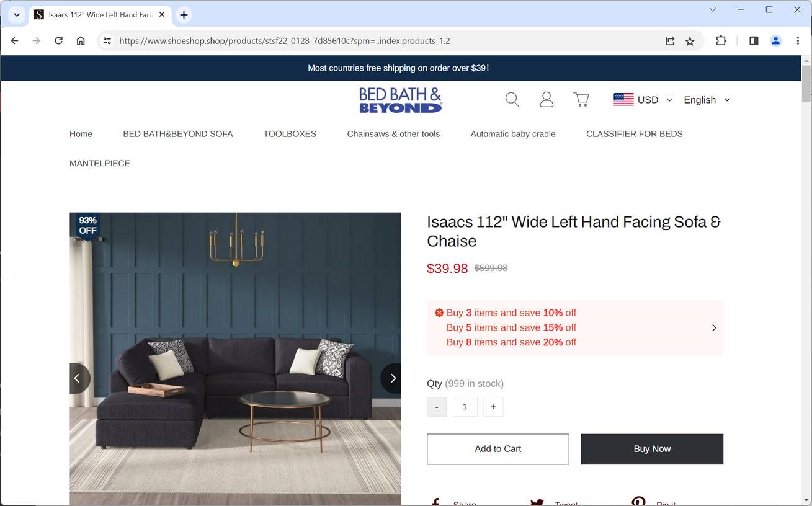Open the browser side panel icon
Viewport: 812px width, 506px height.
point(754,41)
